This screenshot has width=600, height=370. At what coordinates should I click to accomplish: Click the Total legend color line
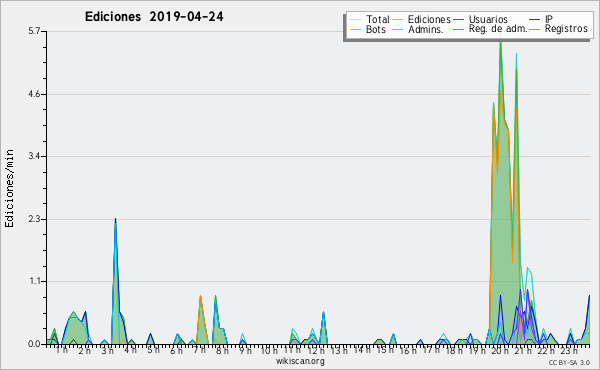pyautogui.click(x=355, y=20)
